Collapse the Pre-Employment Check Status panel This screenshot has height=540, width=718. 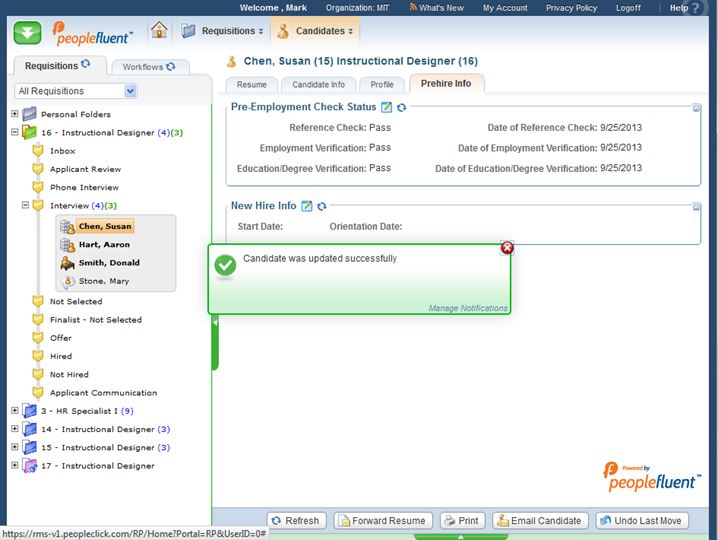click(x=696, y=108)
